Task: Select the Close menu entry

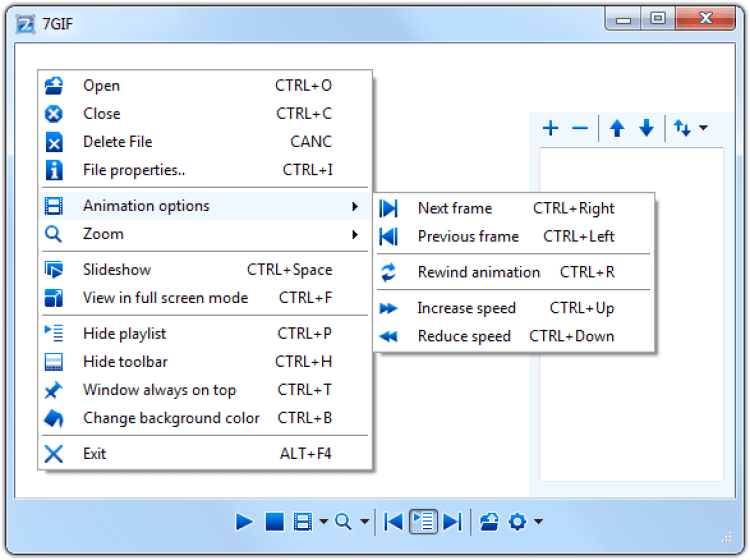Action: point(205,114)
